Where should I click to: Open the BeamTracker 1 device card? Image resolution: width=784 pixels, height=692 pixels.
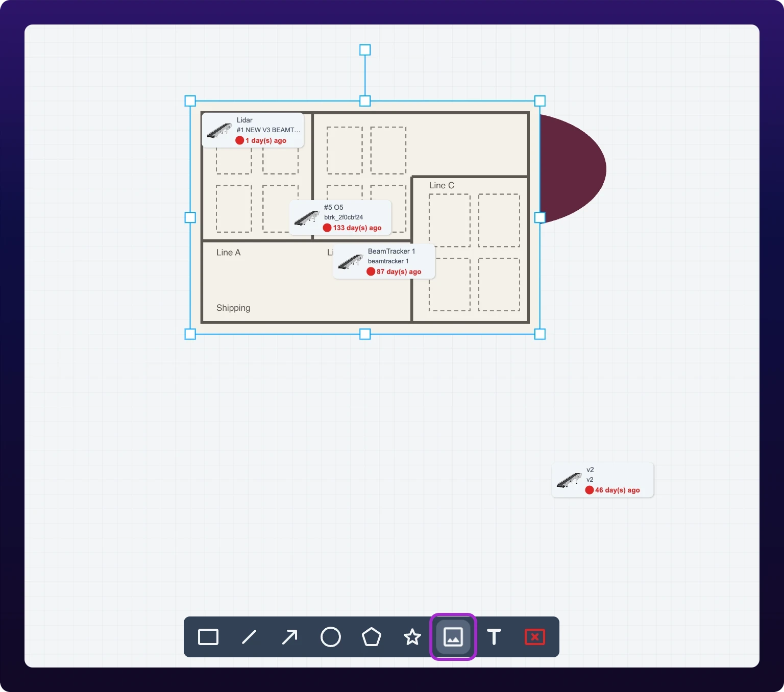coord(384,262)
